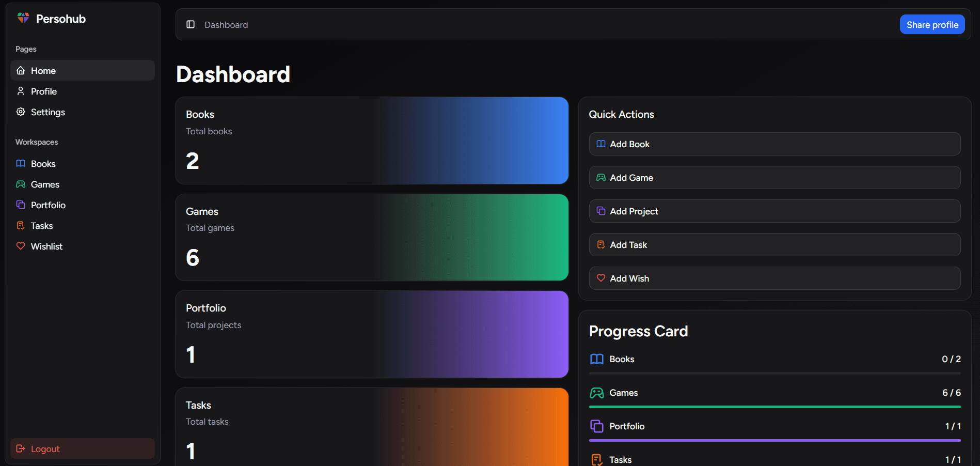Click the Add Book quick action
Viewport: 980px width, 466px height.
774,144
